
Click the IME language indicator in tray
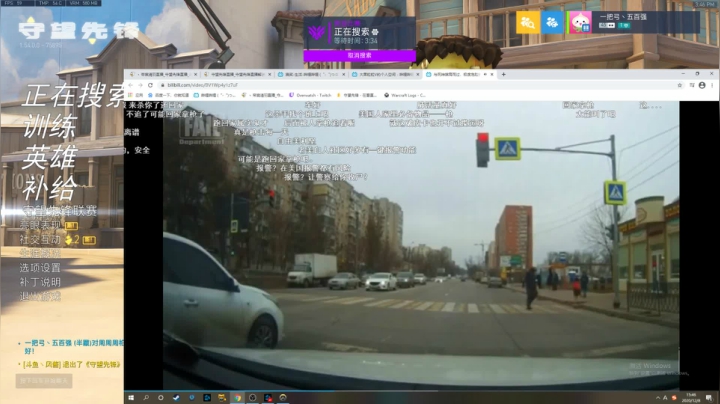(665, 398)
